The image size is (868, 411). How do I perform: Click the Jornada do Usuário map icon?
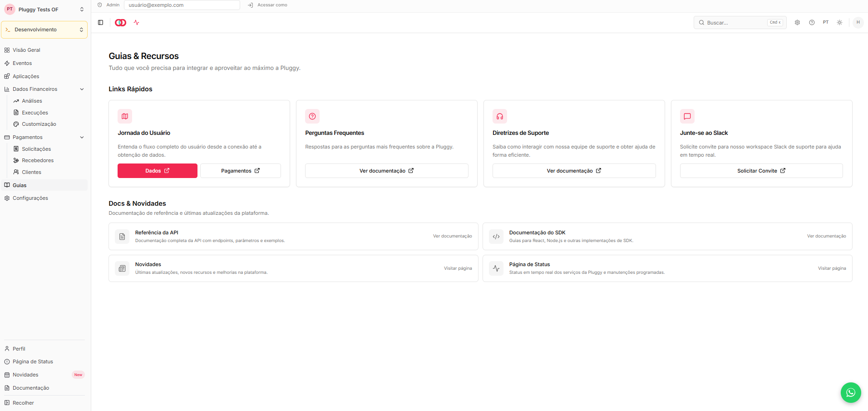[x=125, y=116]
